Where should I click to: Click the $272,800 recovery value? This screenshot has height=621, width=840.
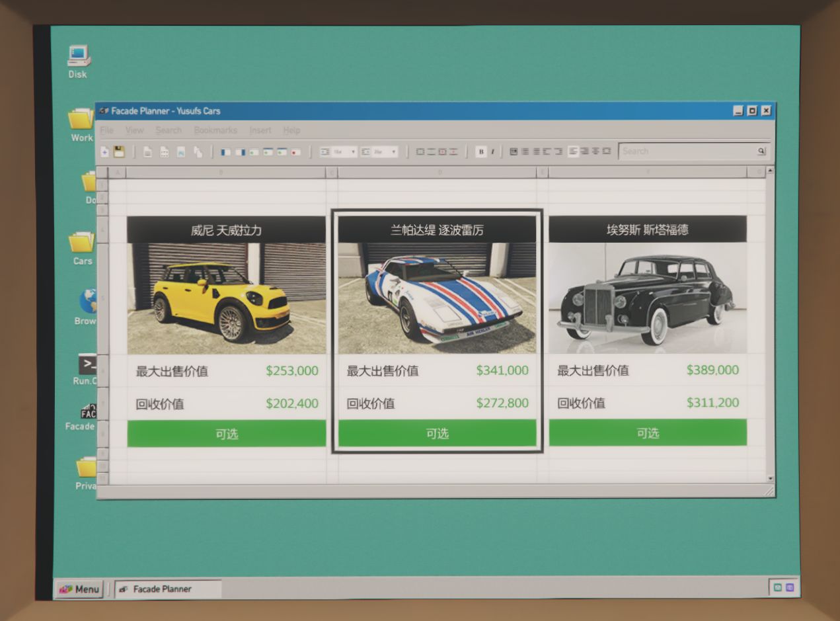click(x=502, y=403)
